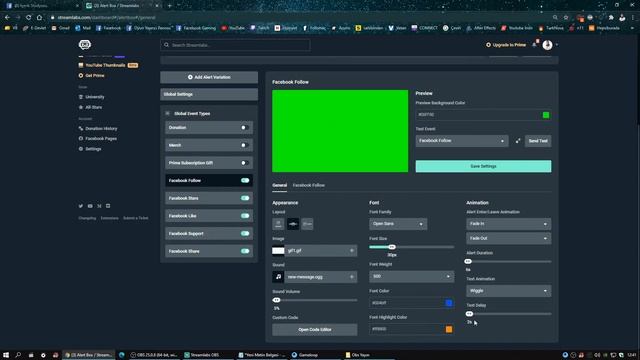Image resolution: width=640 pixels, height=360 pixels.
Task: Click the plus icon on new-message.ogg field
Action: pos(351,277)
